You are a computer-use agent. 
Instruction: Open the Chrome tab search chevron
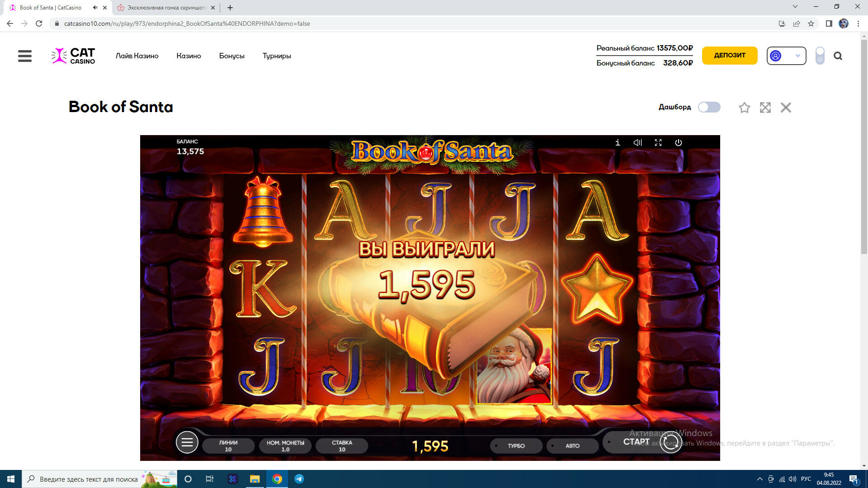795,7
